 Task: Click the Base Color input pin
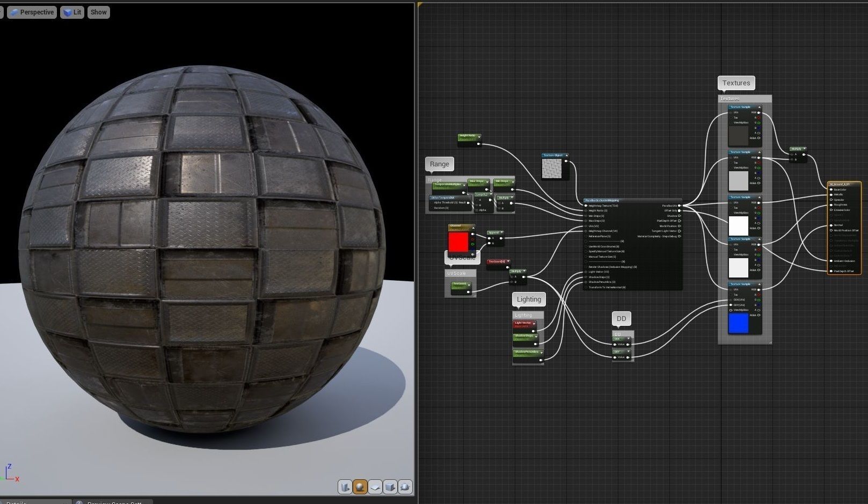point(831,189)
